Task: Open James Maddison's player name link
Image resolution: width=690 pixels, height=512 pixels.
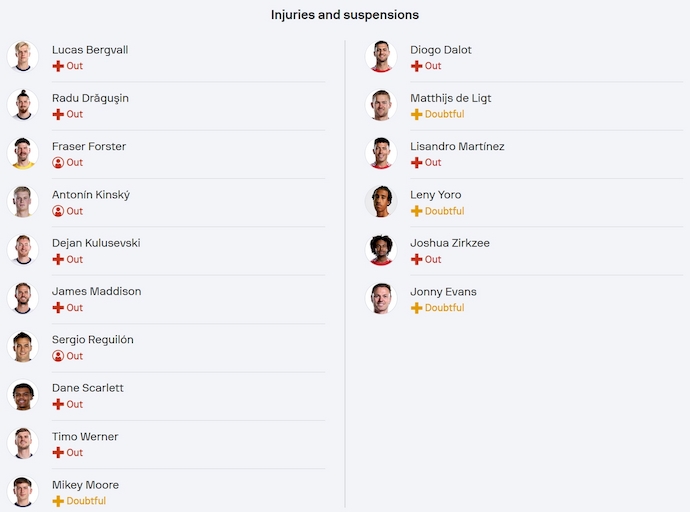Action: [96, 291]
